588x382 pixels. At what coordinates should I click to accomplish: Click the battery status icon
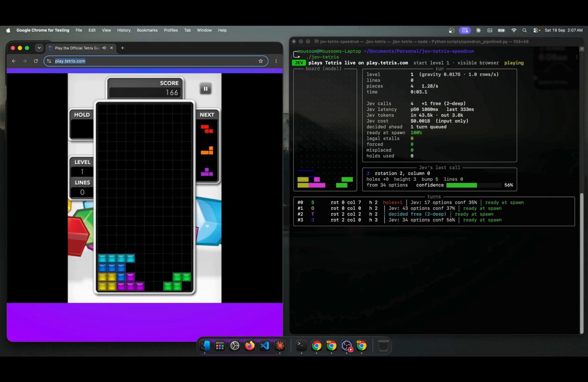[x=501, y=30]
